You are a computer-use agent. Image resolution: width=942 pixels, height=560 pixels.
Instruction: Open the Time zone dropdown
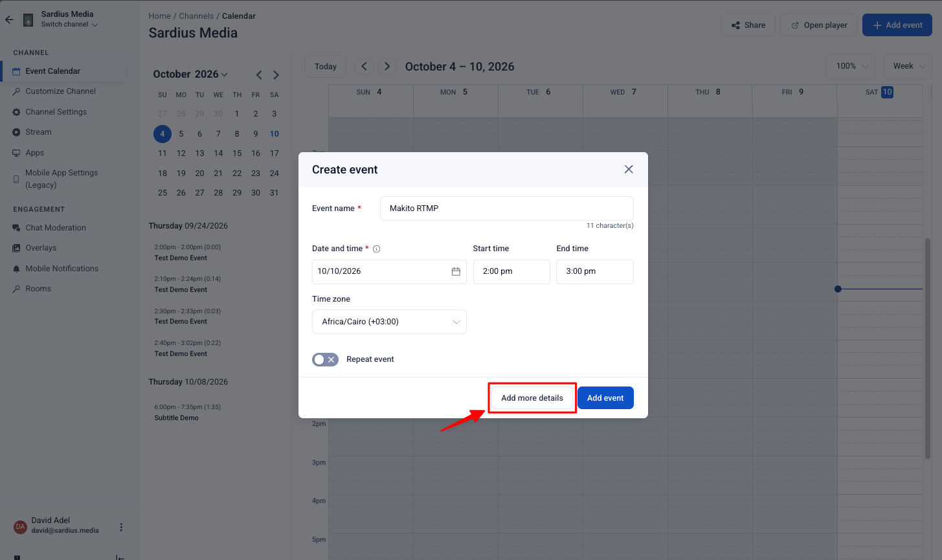pos(389,322)
